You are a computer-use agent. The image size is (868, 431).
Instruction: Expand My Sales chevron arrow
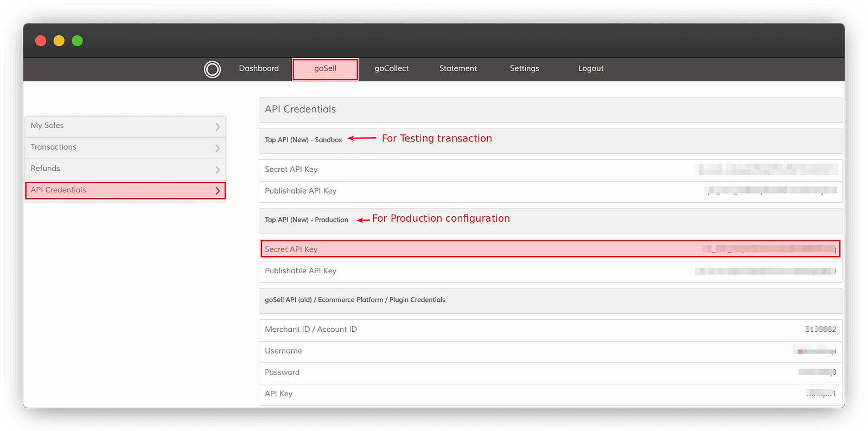[218, 127]
